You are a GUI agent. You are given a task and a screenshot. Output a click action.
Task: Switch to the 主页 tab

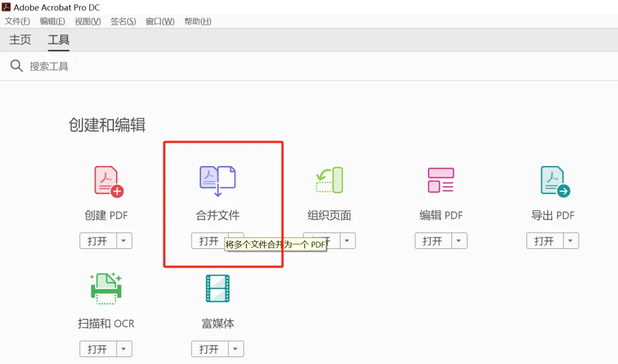click(20, 39)
